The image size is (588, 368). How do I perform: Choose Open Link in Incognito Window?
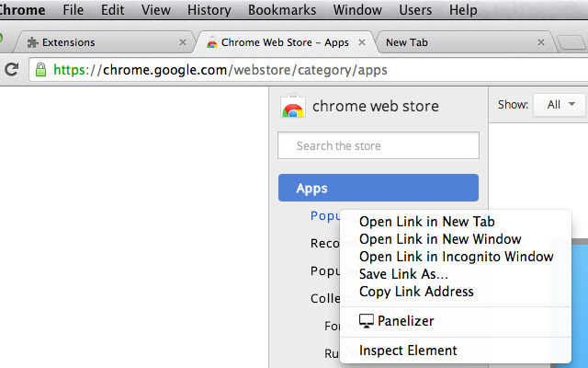(x=456, y=257)
